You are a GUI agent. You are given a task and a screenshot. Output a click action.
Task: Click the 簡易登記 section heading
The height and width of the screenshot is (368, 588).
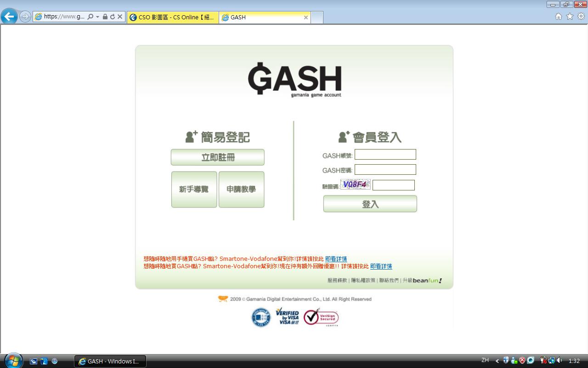(218, 137)
